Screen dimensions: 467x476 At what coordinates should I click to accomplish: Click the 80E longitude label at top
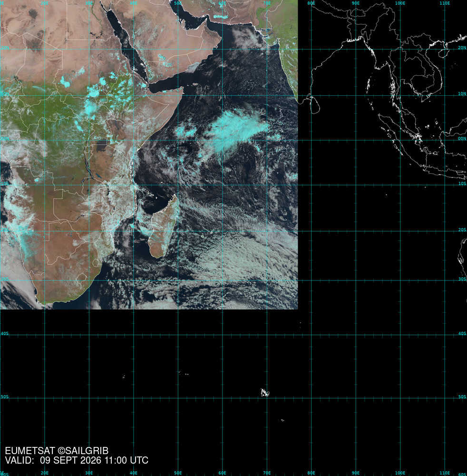click(311, 3)
